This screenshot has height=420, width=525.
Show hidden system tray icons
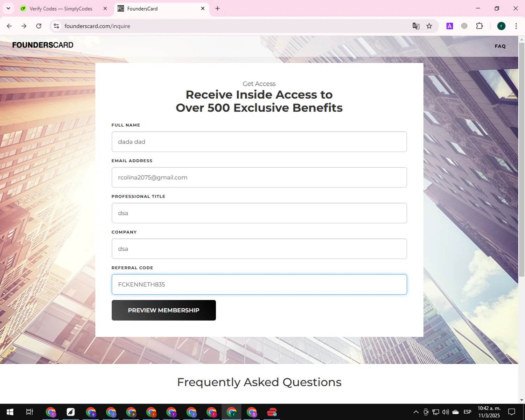(416, 412)
